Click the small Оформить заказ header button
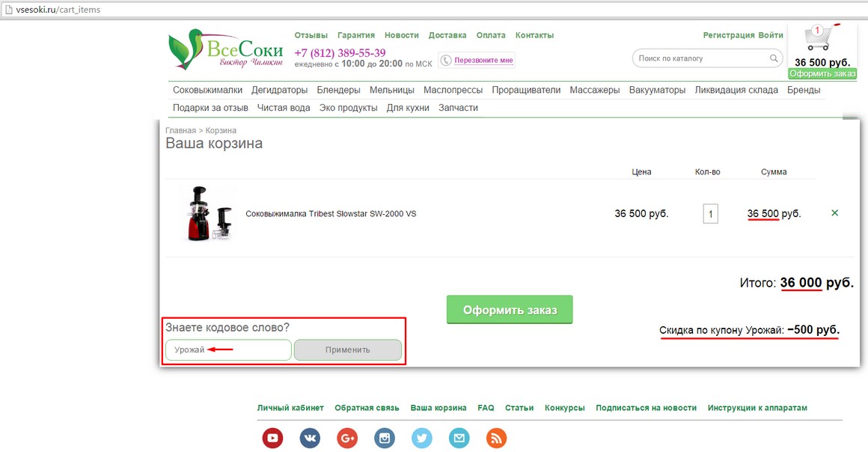This screenshot has width=868, height=452. pyautogui.click(x=822, y=73)
